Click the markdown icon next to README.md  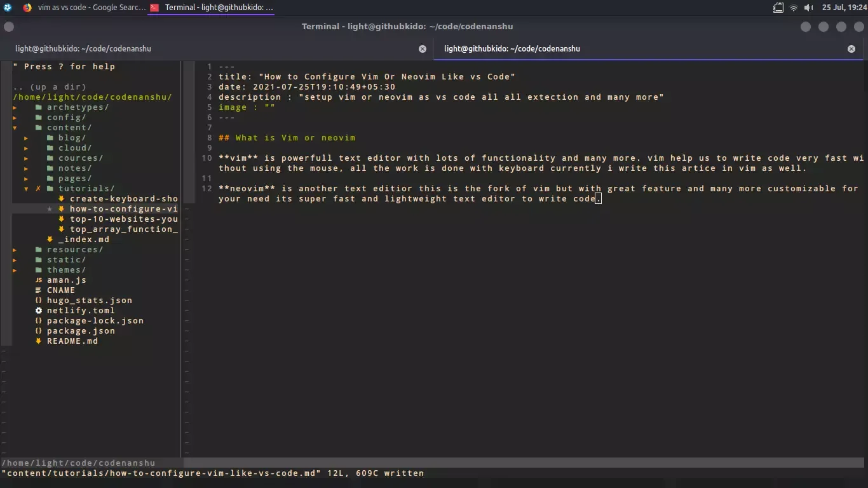pyautogui.click(x=39, y=341)
